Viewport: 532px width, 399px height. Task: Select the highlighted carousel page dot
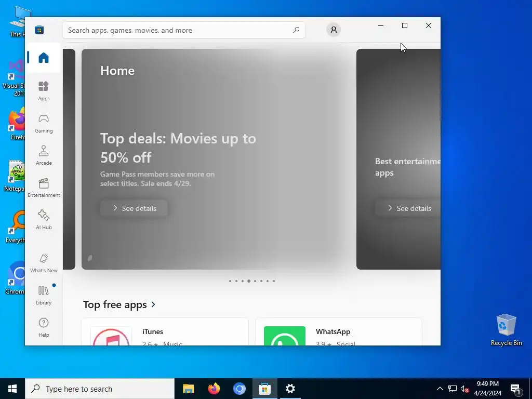[x=249, y=281]
